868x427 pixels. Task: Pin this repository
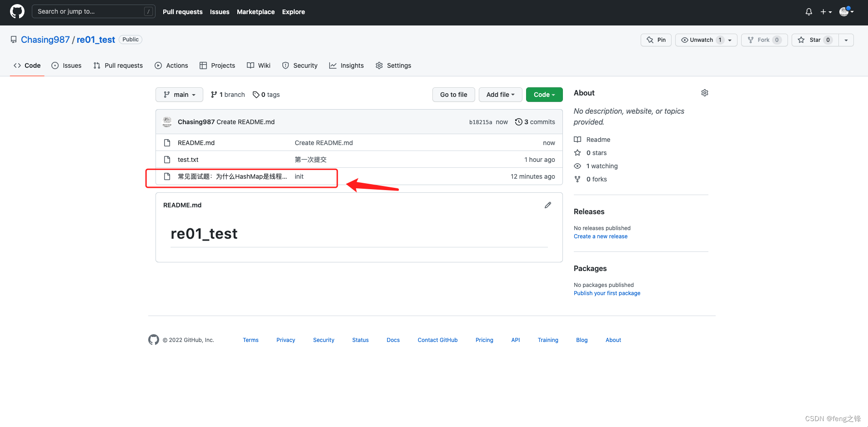[656, 40]
